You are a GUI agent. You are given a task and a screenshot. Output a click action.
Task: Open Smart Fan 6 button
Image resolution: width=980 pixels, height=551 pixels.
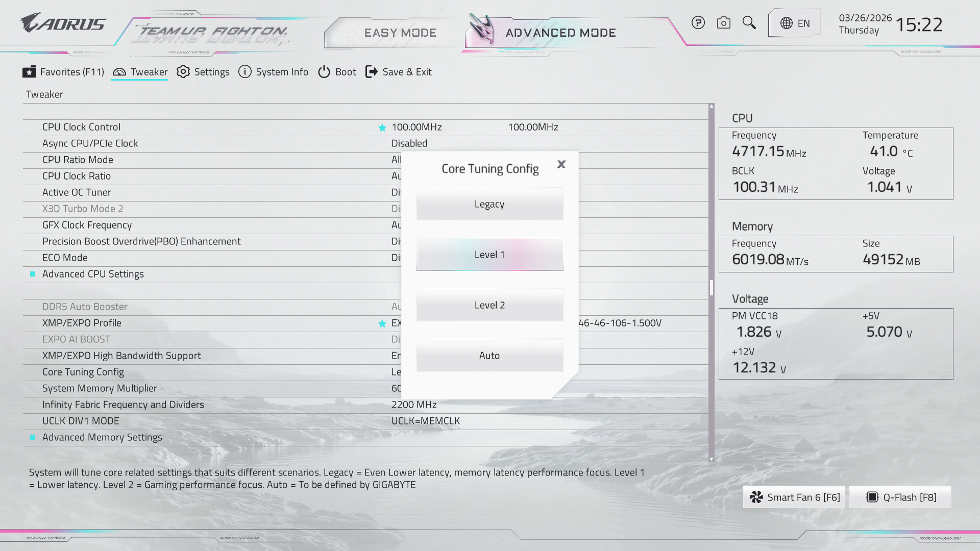794,497
